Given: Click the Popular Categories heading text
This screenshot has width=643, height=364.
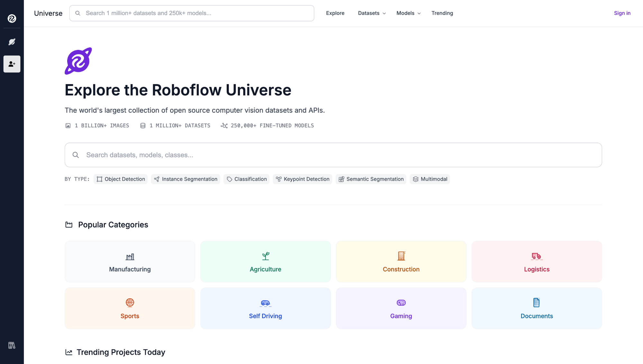Looking at the screenshot, I should click(113, 225).
